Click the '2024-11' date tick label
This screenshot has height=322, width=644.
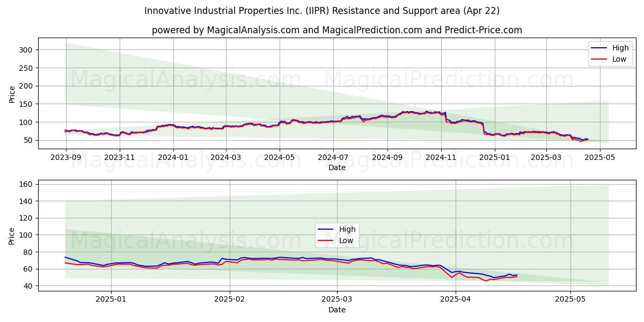[x=441, y=158]
